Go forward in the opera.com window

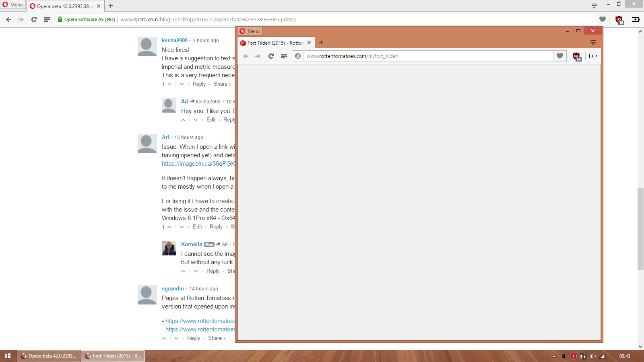coord(21,19)
